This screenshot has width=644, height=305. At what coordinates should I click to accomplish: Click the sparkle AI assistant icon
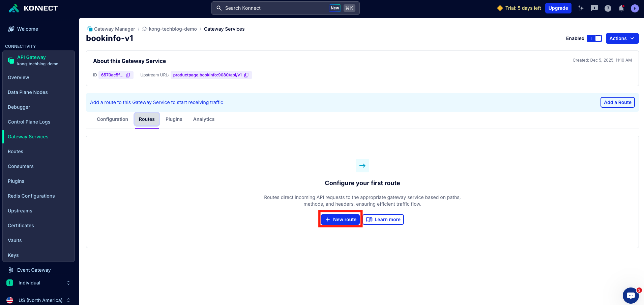(x=581, y=8)
